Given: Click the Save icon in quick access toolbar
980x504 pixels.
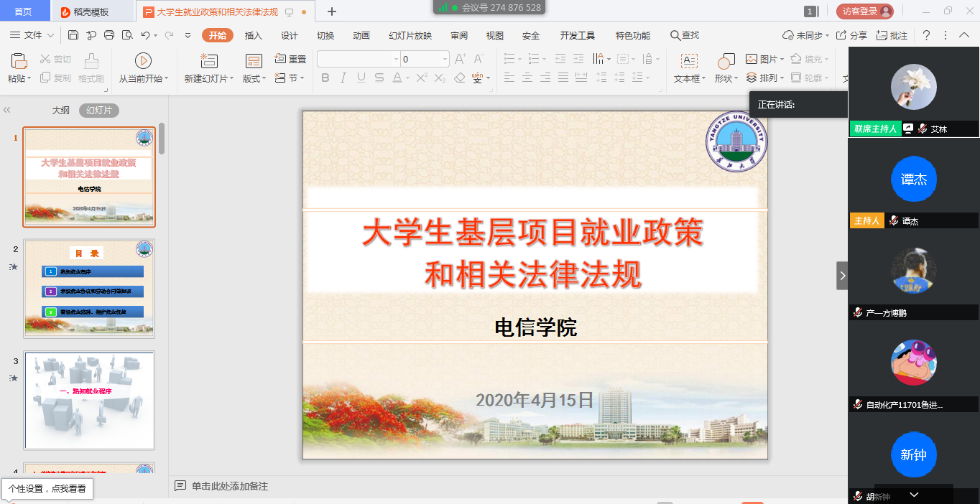Looking at the screenshot, I should coord(73,35).
